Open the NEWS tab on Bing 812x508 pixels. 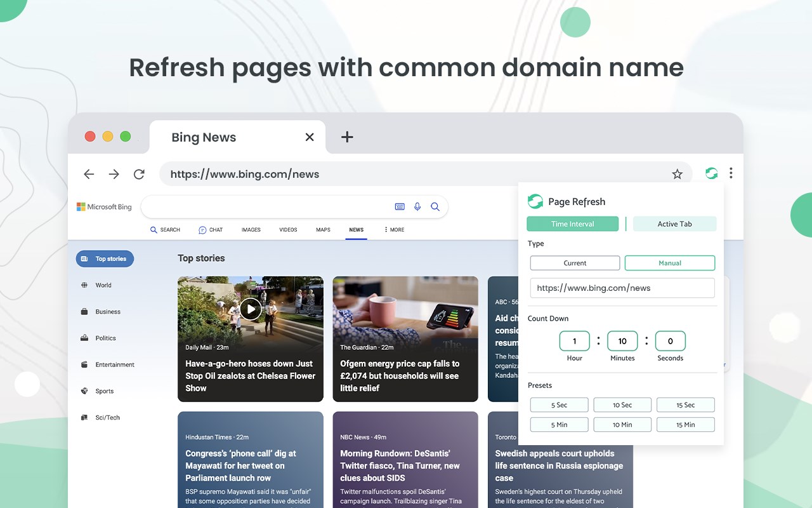coord(356,230)
